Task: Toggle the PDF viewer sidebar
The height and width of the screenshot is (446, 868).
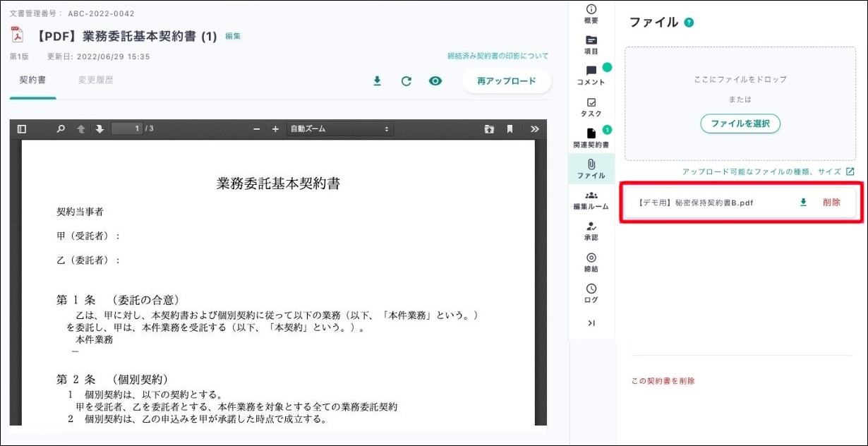Action: (22, 129)
